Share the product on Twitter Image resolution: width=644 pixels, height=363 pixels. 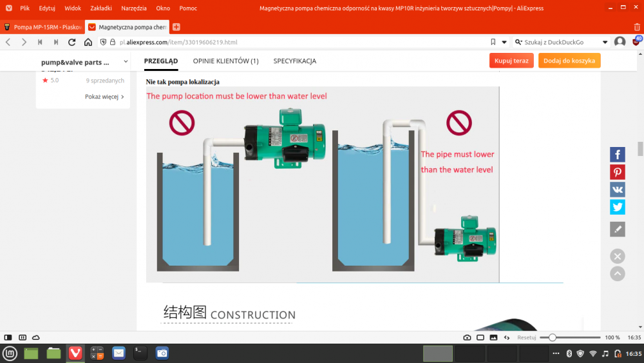(x=617, y=207)
